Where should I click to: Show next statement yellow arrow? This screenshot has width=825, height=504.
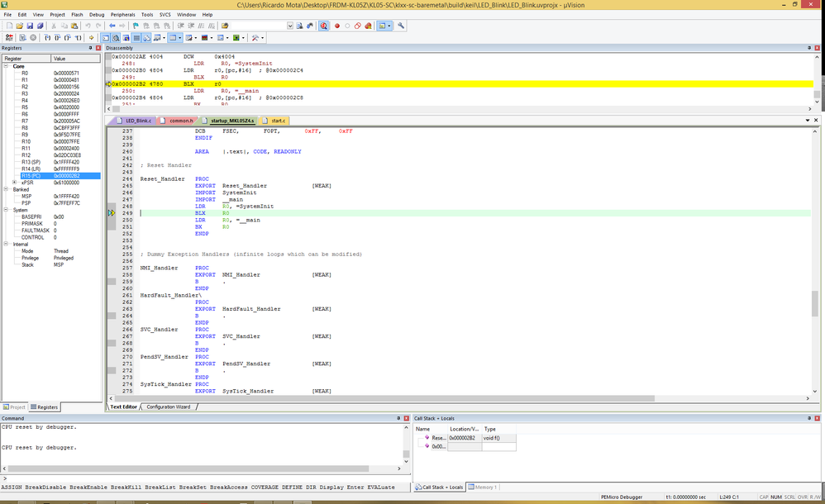tap(91, 38)
